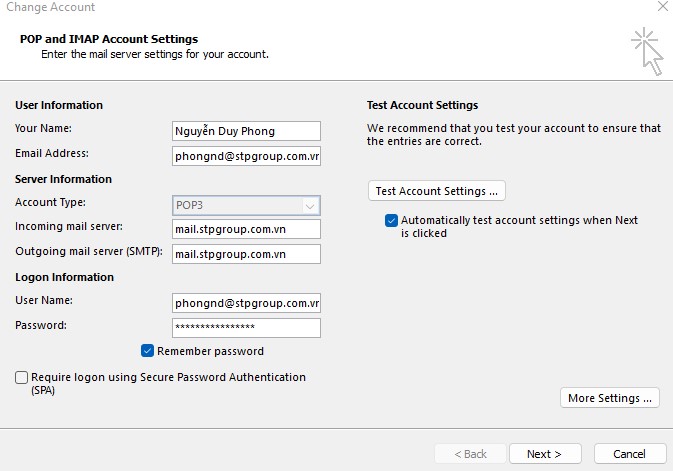
Task: Focus the Your Name text field
Action: pos(246,131)
